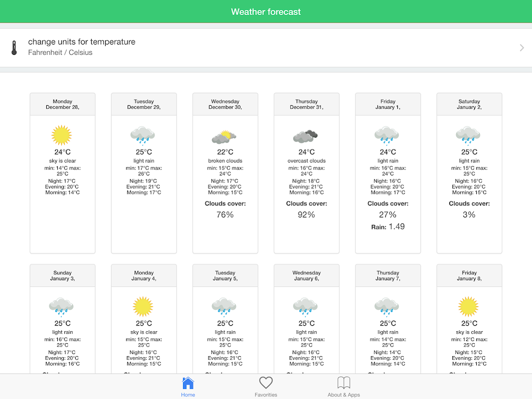Image resolution: width=532 pixels, height=399 pixels.
Task: Click the 76% clouds cover value
Action: (225, 215)
